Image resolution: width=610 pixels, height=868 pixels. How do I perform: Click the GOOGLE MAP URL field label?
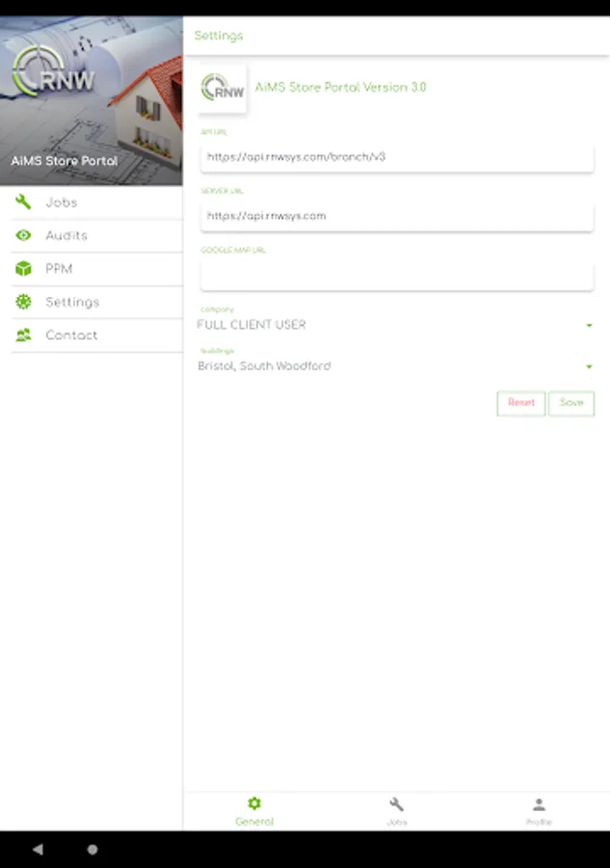click(x=233, y=250)
